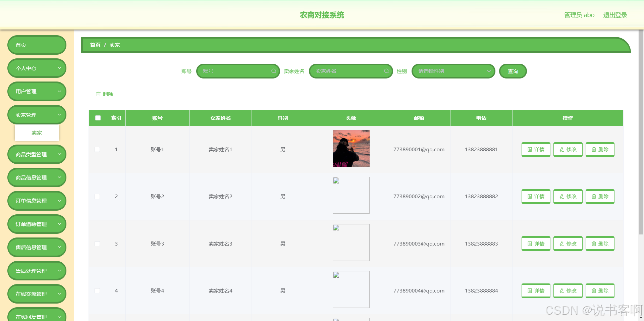Click search icon in 卖家姓名 field
This screenshot has width=644, height=321.
[x=386, y=71]
